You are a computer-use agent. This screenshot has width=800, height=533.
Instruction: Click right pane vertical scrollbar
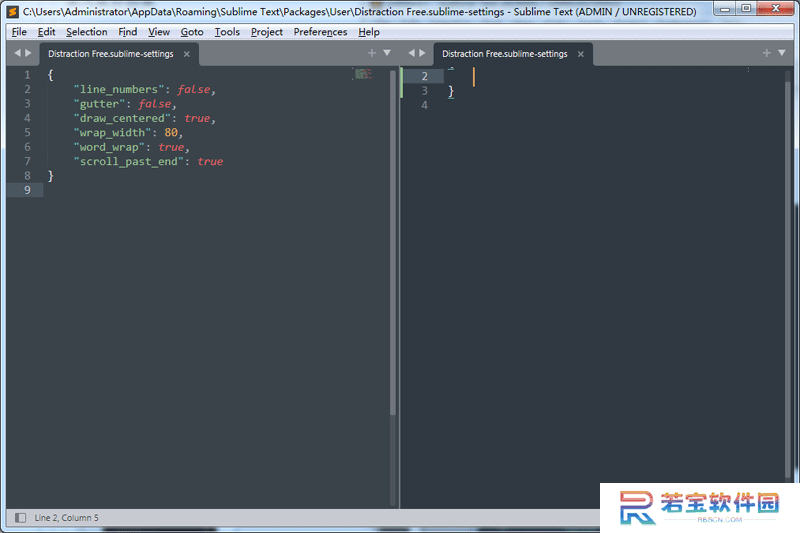click(788, 278)
